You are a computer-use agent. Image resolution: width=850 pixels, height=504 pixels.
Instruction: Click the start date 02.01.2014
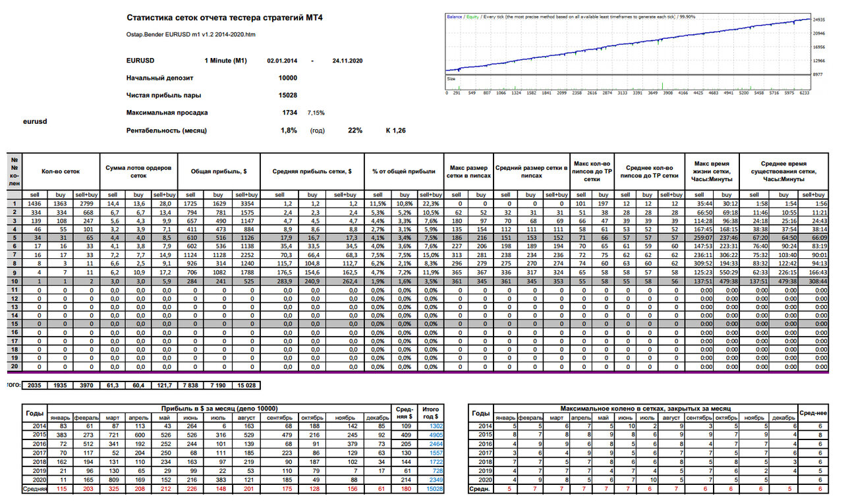tap(282, 61)
